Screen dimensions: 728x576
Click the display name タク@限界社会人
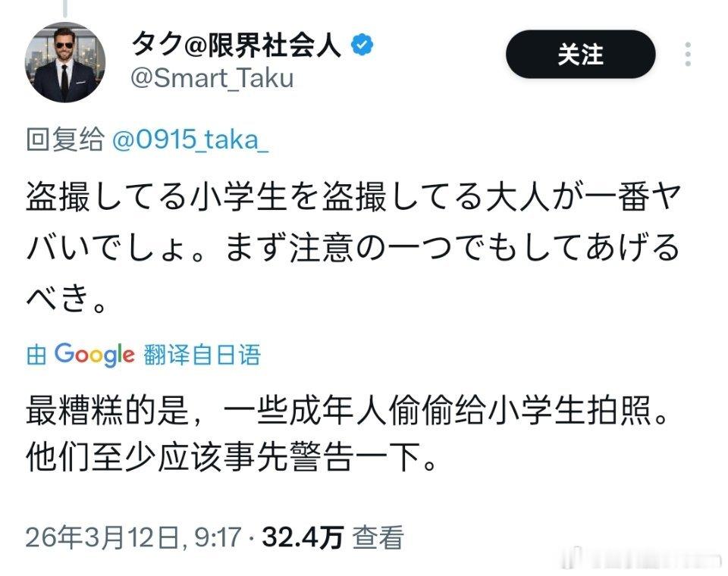(239, 44)
